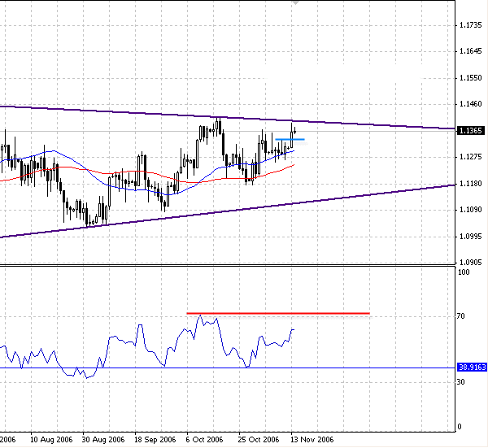Viewport: 488px width, 448px height.
Task: Click the 1.1550 price scale label
Action: [470, 78]
